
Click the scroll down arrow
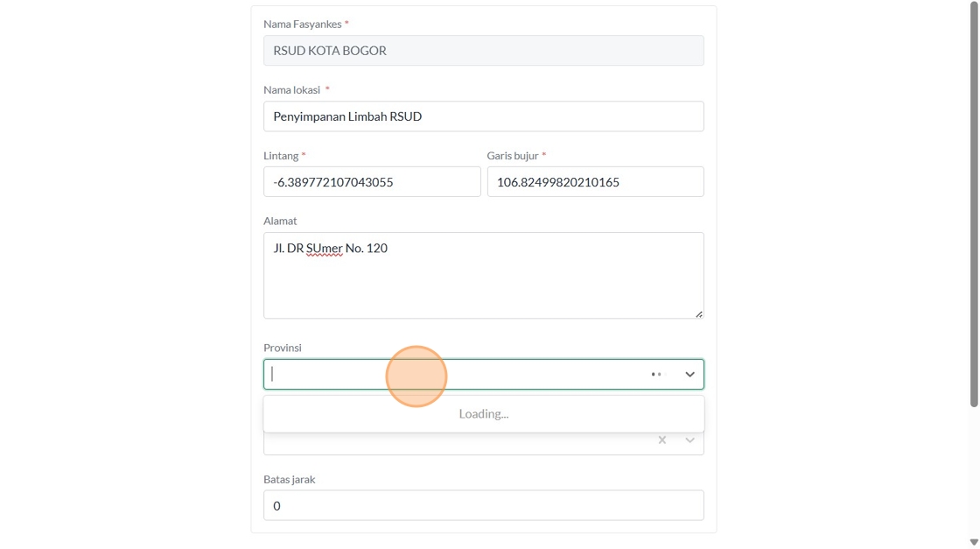click(974, 542)
